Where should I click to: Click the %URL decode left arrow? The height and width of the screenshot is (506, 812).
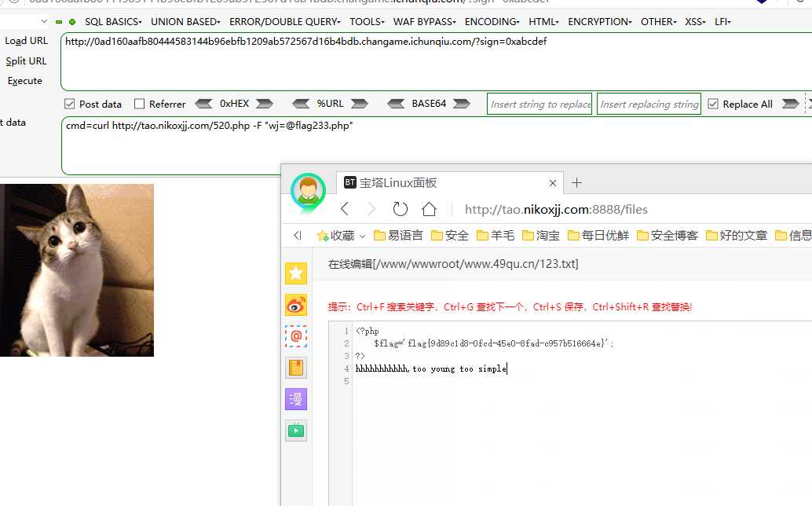[301, 104]
